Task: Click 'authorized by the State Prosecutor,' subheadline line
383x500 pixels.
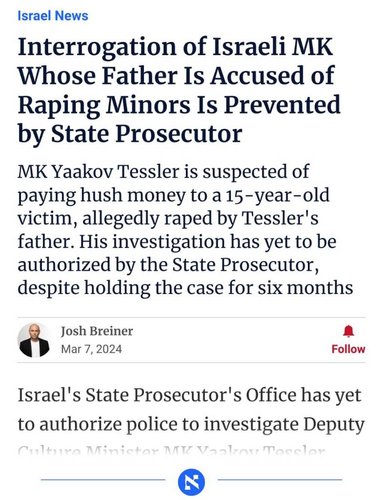Action: coord(168,265)
